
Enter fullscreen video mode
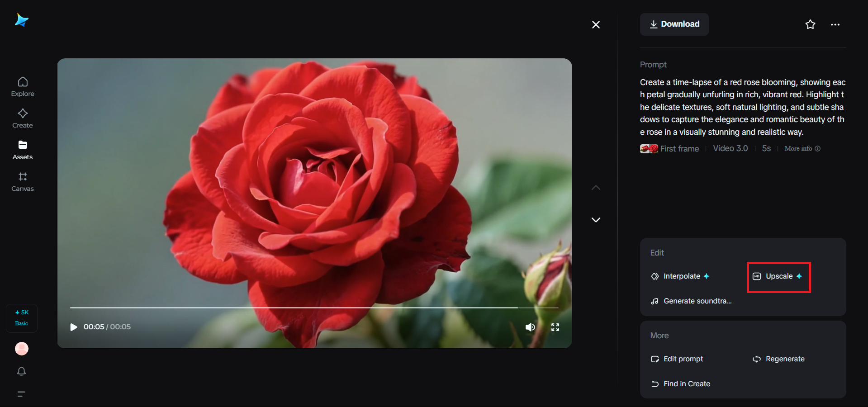coord(555,327)
